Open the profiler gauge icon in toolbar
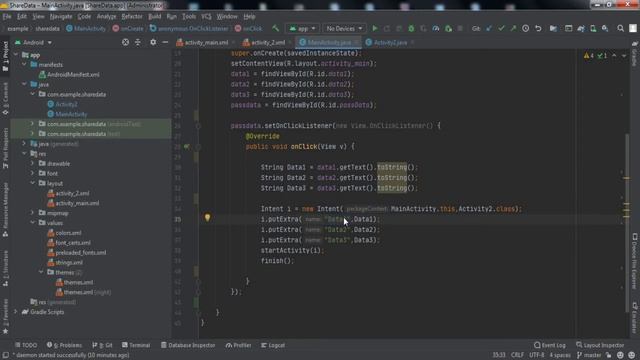Screen dimensions: 640x360 click(436, 29)
